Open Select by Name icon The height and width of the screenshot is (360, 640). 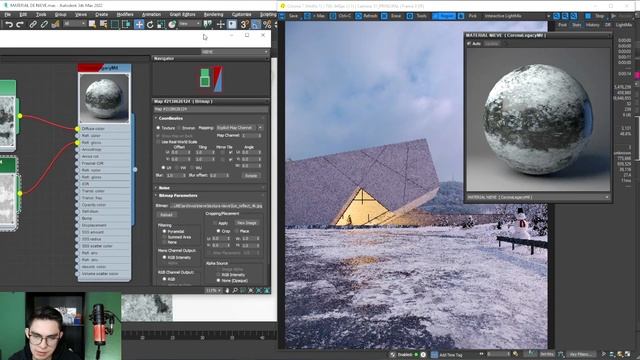point(104,24)
